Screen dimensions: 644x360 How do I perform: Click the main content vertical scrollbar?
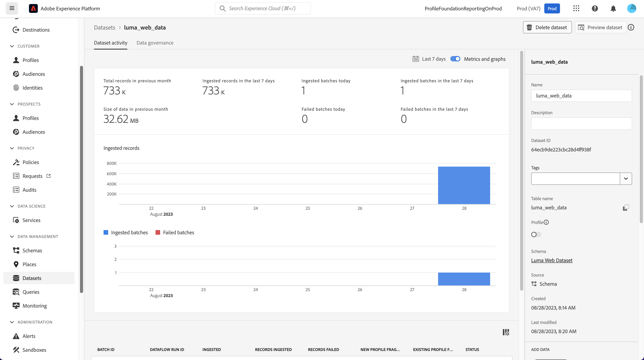coord(521,171)
